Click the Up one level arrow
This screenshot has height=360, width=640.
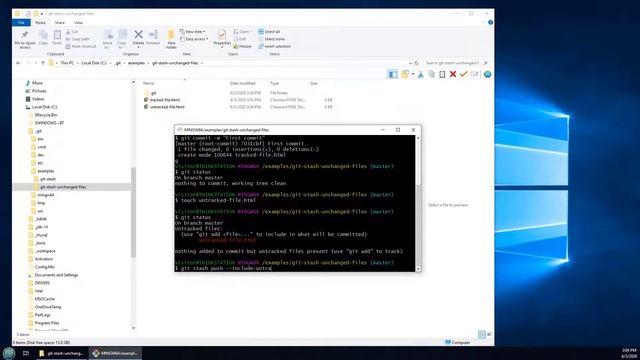point(42,63)
